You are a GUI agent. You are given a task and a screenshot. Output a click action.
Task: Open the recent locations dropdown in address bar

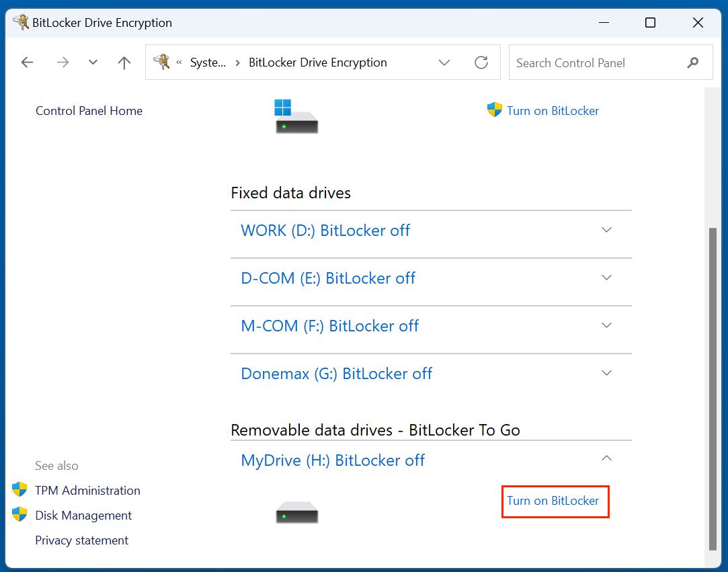pyautogui.click(x=93, y=62)
